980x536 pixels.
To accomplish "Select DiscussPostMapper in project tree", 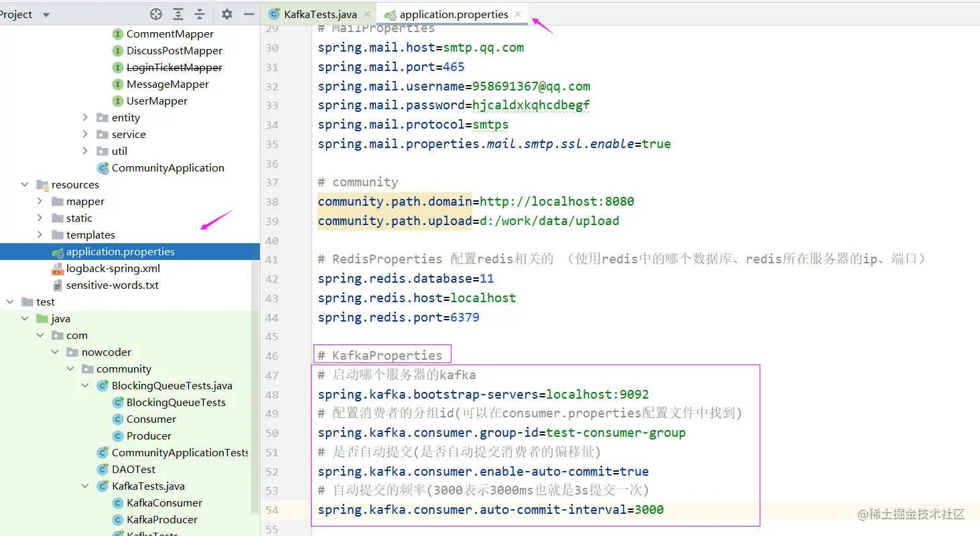I will tap(174, 51).
